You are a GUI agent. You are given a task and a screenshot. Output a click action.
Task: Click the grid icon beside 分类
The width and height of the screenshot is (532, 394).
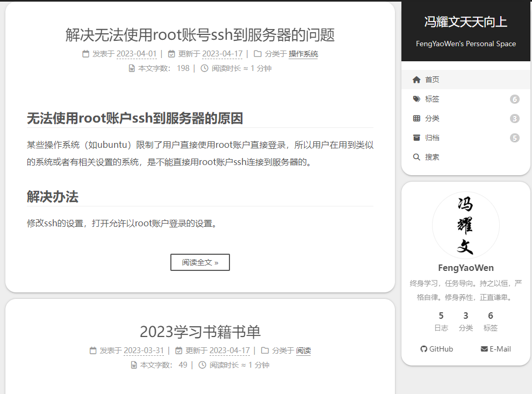click(416, 118)
